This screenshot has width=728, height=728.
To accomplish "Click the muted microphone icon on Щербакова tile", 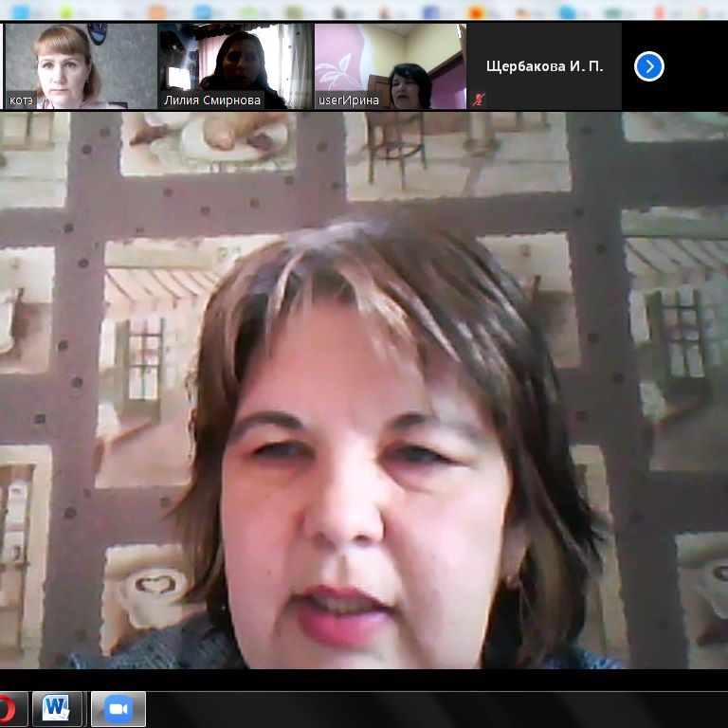I will click(479, 100).
